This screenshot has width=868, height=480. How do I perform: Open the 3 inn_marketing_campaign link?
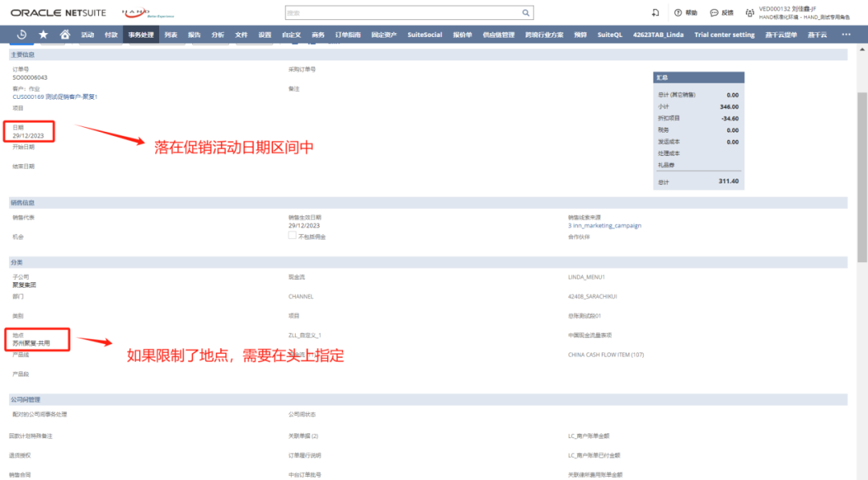pyautogui.click(x=604, y=225)
